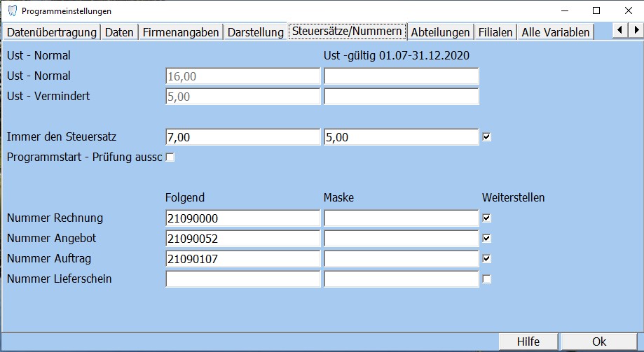Toggle Weiterstellen for Nummer Auftrag
Viewport: 644px width, 352px height.
487,259
